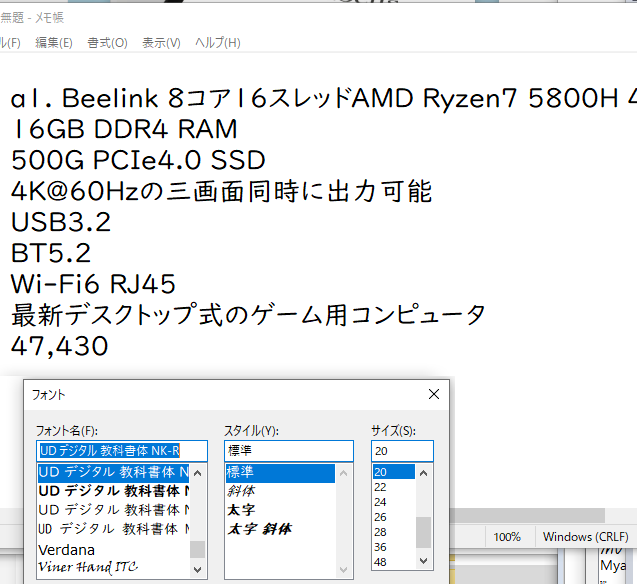This screenshot has width=637, height=584.
Task: Click the line 'Wi-Fi6 RJ45'
Action: click(x=93, y=284)
